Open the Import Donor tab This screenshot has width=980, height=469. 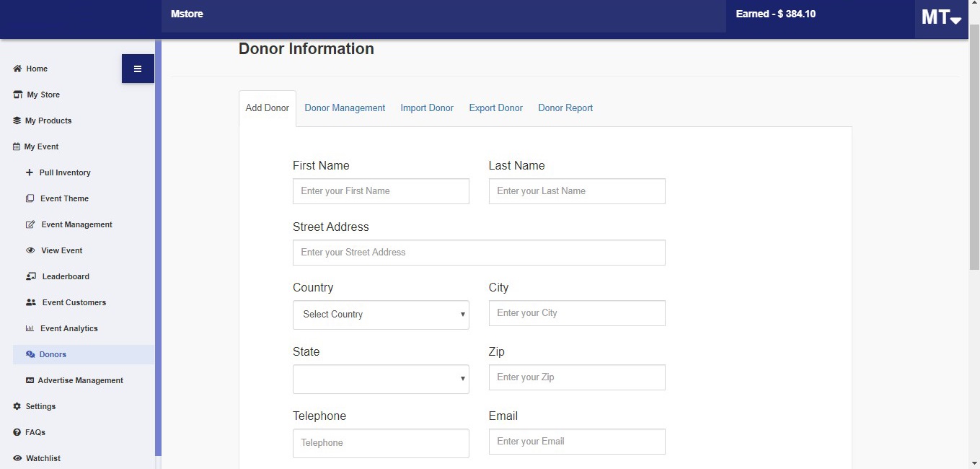427,108
